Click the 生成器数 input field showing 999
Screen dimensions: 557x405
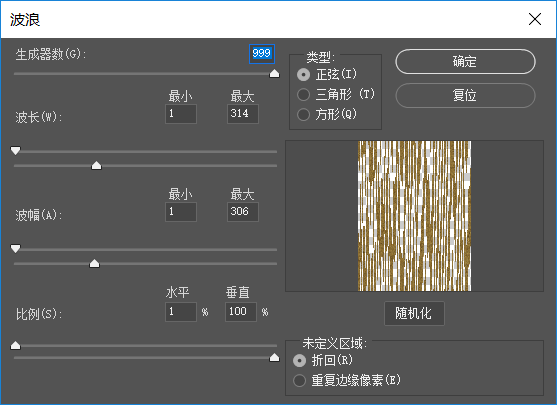pos(262,54)
